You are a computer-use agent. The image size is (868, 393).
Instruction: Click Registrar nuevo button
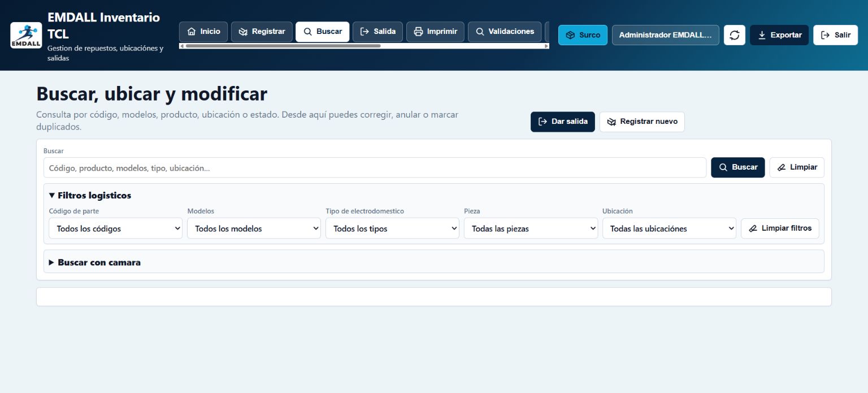pos(642,122)
